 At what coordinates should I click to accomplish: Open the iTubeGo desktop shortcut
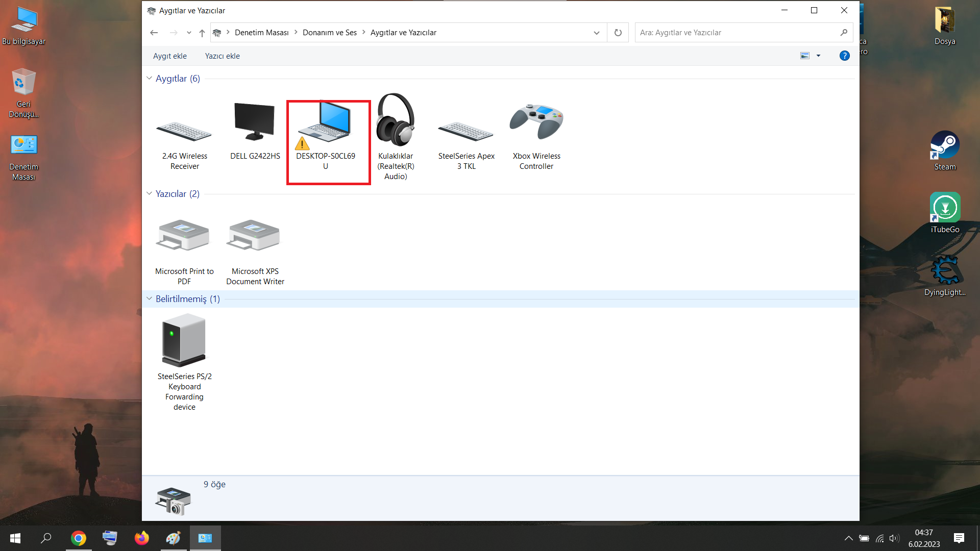[x=945, y=213]
